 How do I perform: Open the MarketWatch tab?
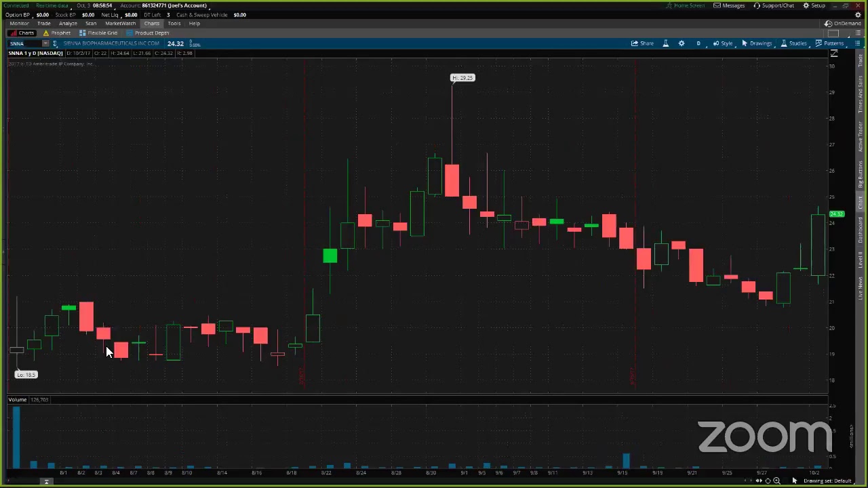120,23
